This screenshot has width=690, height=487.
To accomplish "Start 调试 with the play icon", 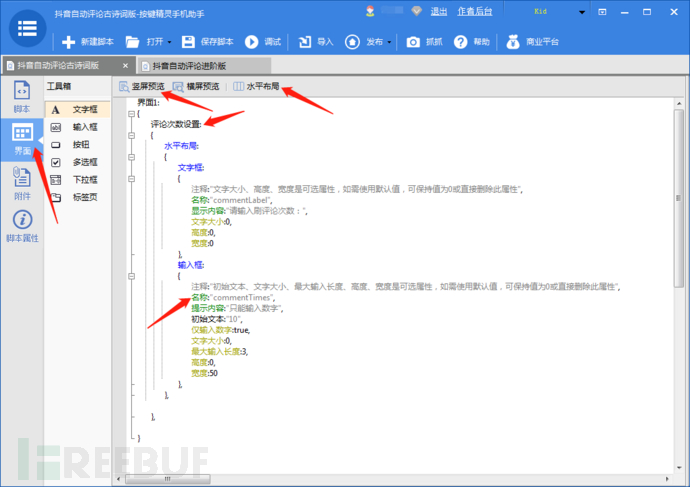I will pos(251,42).
